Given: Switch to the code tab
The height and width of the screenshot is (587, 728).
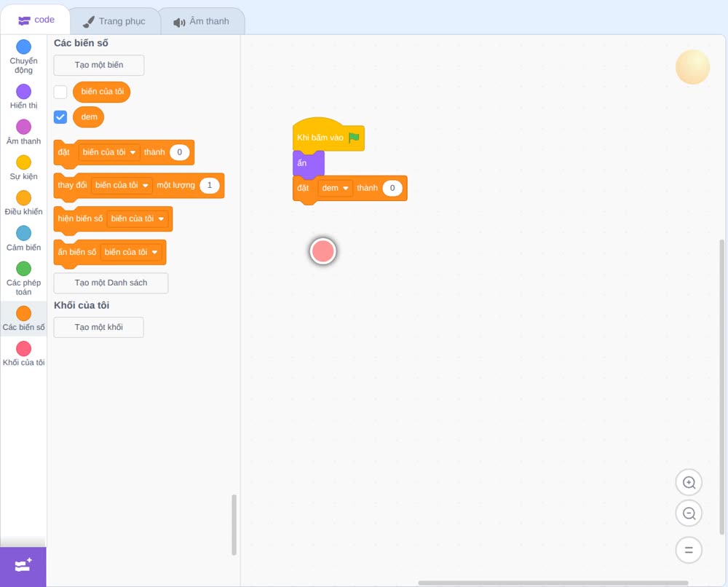Looking at the screenshot, I should coord(36,20).
